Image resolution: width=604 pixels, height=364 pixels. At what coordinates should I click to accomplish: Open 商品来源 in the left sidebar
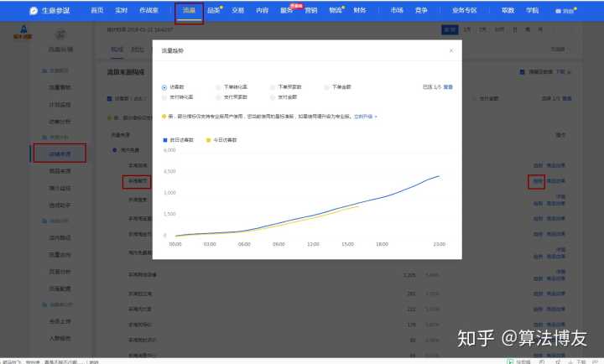(x=60, y=170)
